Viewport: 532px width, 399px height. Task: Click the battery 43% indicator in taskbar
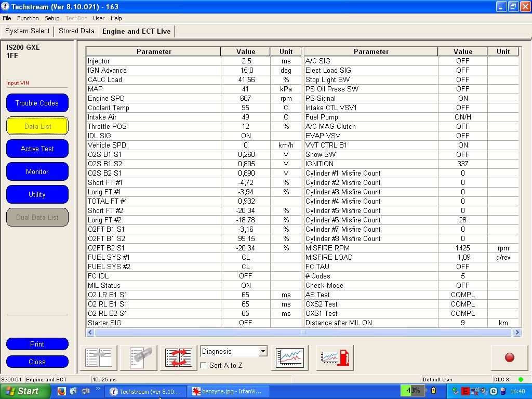pyautogui.click(x=413, y=391)
